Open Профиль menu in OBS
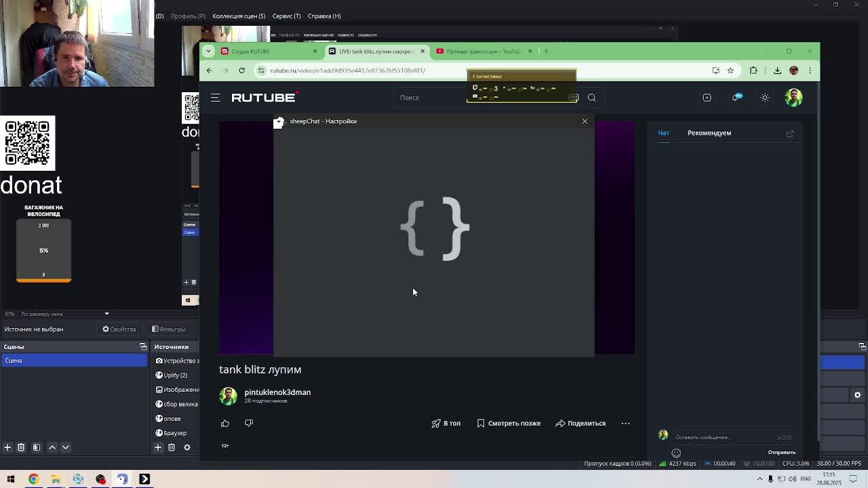Viewport: 868px width, 488px height. click(x=188, y=16)
